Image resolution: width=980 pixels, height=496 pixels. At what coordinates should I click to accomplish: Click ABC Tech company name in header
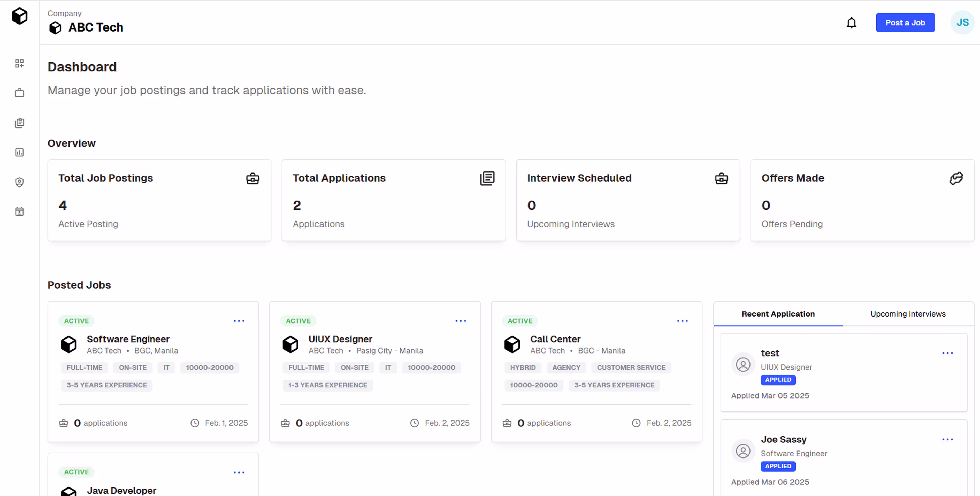click(95, 27)
